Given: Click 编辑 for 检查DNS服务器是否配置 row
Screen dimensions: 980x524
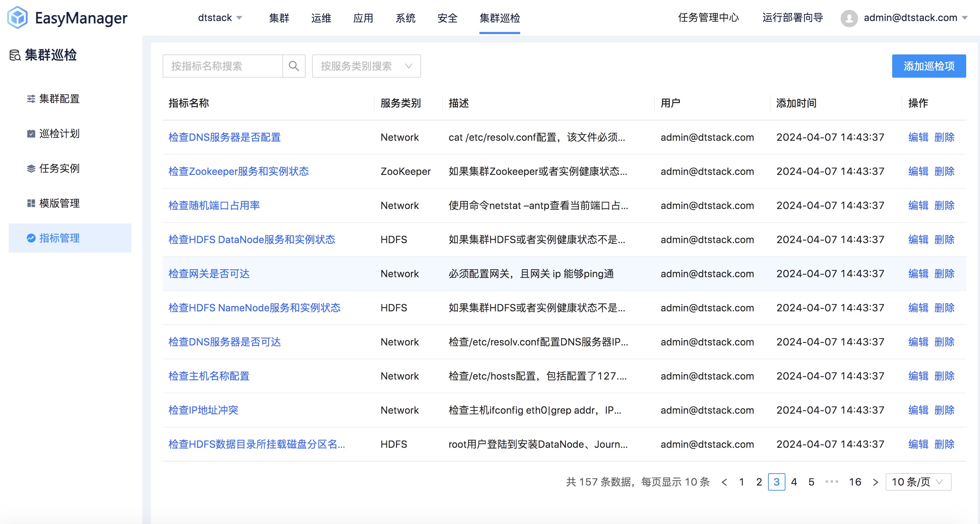Looking at the screenshot, I should click(918, 137).
